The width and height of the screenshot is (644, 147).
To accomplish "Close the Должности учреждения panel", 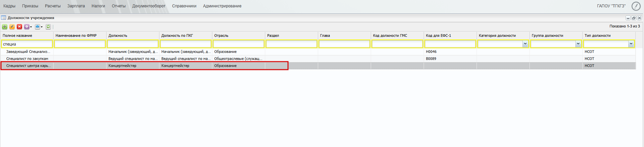I will tap(639, 18).
